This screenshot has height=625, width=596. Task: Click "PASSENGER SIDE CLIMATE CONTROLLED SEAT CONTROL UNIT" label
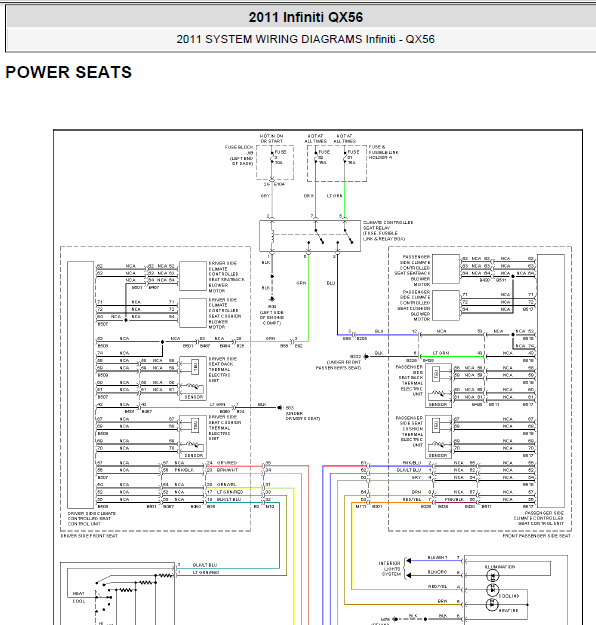point(539,518)
